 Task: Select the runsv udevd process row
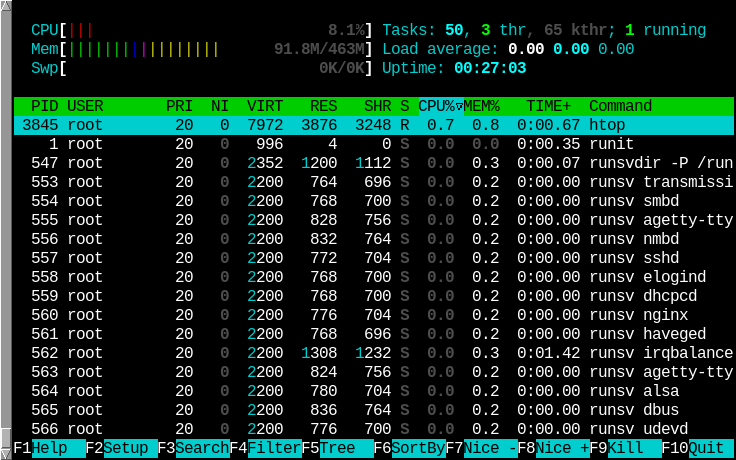pos(374,429)
